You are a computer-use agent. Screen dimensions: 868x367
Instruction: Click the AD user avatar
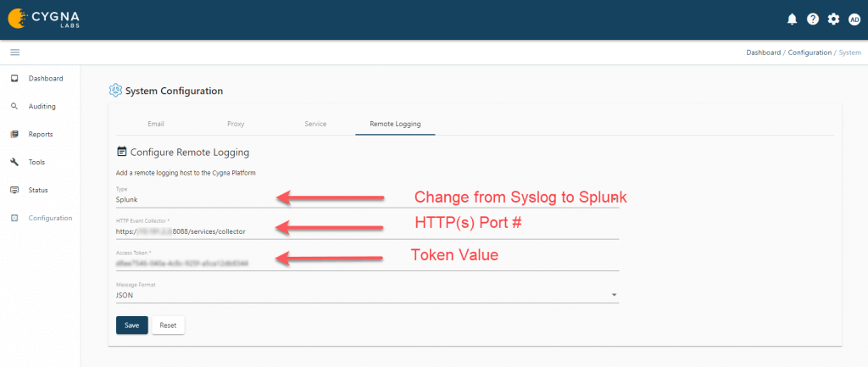coord(854,19)
